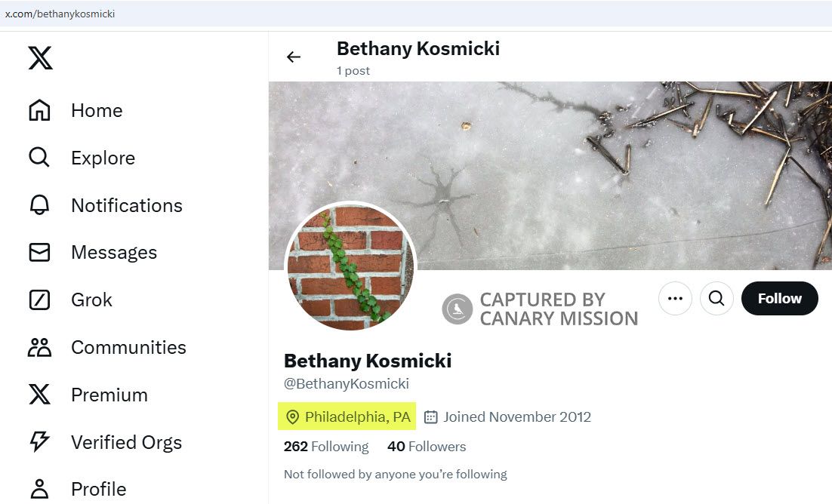Go back using the arrow above the profile
Image resolution: width=832 pixels, height=504 pixels.
pos(294,57)
